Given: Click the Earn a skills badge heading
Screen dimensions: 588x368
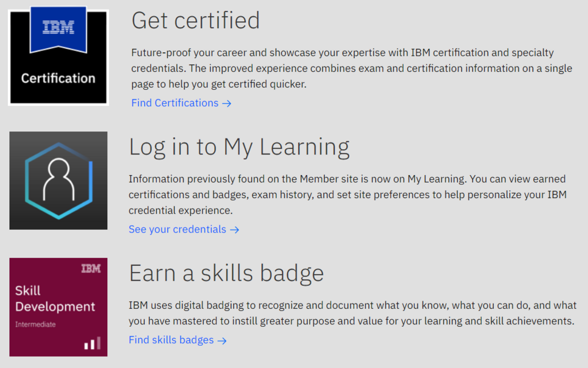Looking at the screenshot, I should coord(226,273).
